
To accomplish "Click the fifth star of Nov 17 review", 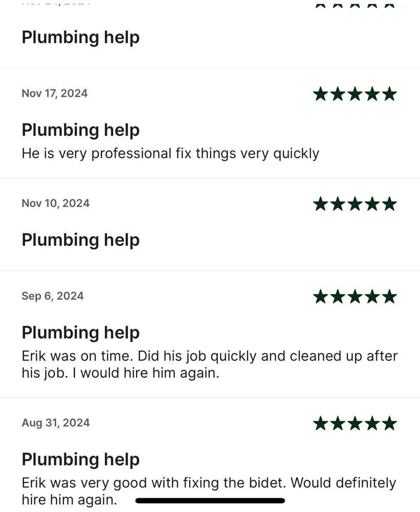I will pyautogui.click(x=389, y=94).
